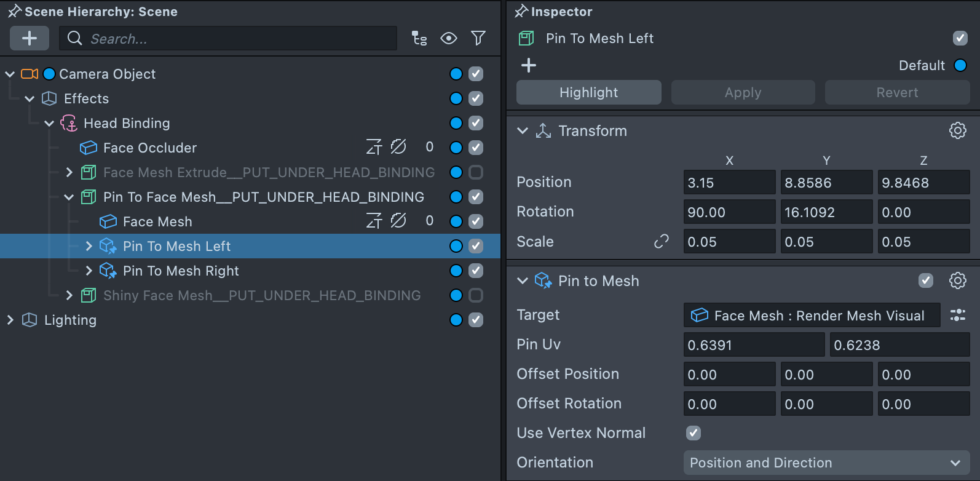This screenshot has height=481, width=980.
Task: Add a component with the Inspector plus icon
Action: tap(529, 65)
